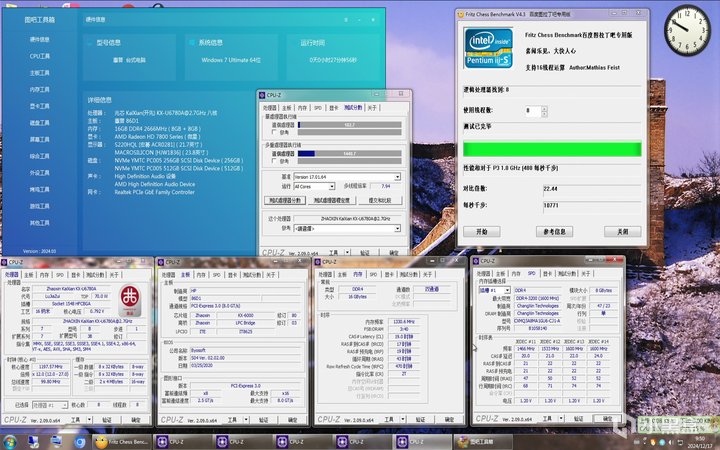Click the red Zhaoxin logo in CPU-Z processor window

(x=129, y=300)
